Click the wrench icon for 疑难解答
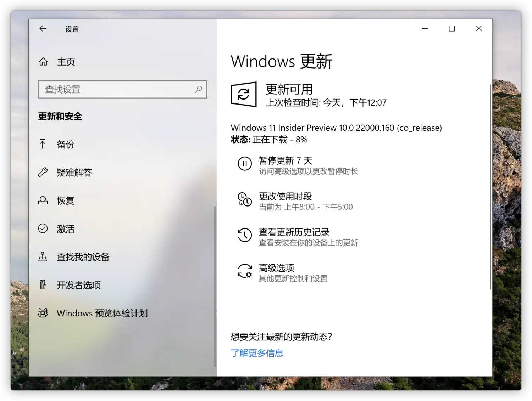The height and width of the screenshot is (401, 532). click(43, 172)
